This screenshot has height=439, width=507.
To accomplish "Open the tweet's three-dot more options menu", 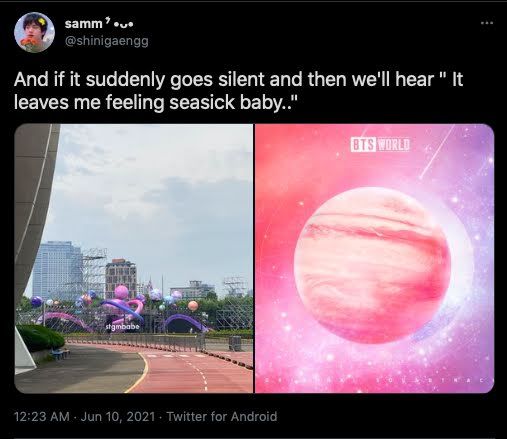I will point(487,23).
